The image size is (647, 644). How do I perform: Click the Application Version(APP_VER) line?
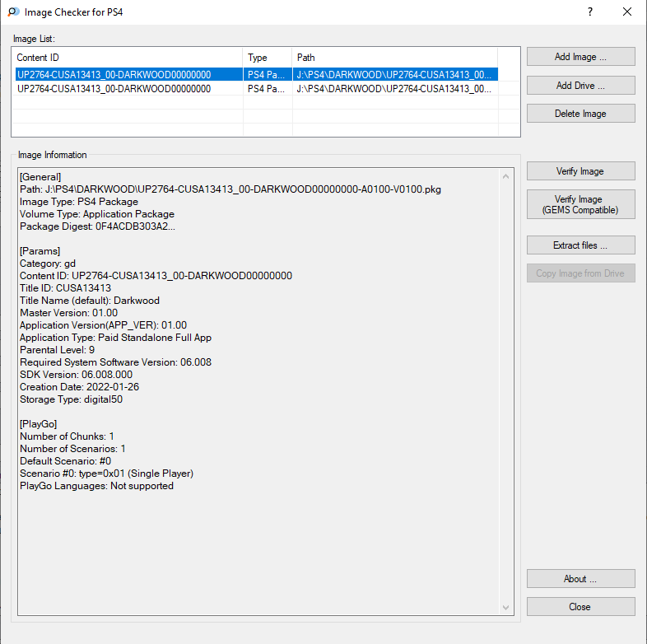103,325
